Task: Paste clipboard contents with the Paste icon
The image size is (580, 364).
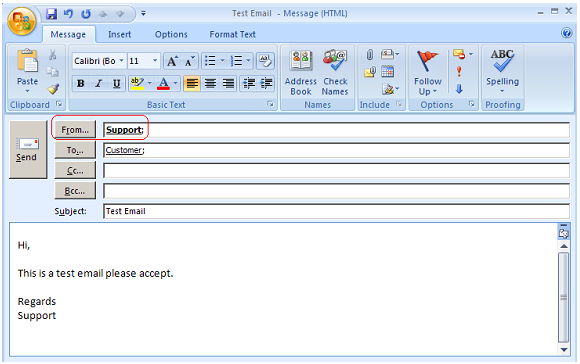Action: tap(27, 61)
